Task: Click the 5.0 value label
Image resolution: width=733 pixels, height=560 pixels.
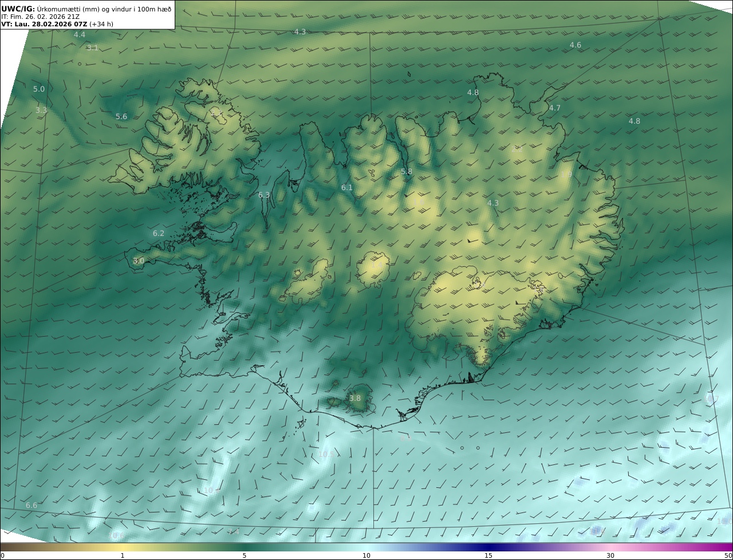Action: click(x=39, y=89)
